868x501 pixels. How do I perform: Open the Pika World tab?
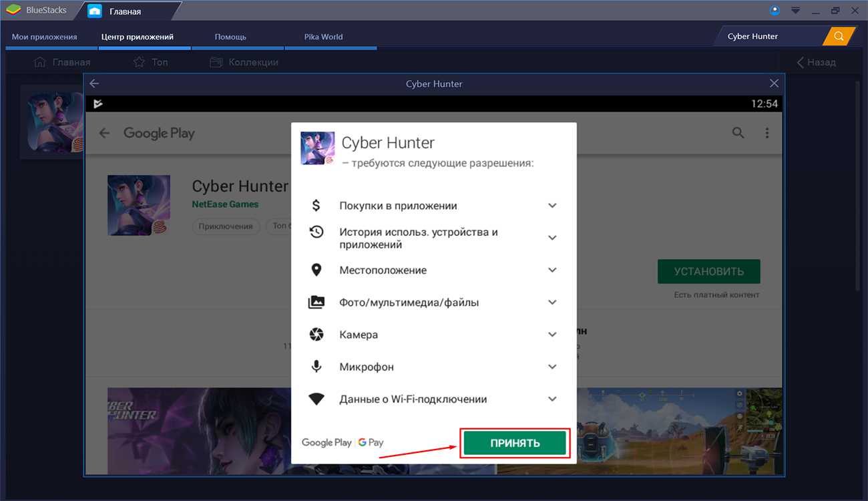pyautogui.click(x=323, y=37)
